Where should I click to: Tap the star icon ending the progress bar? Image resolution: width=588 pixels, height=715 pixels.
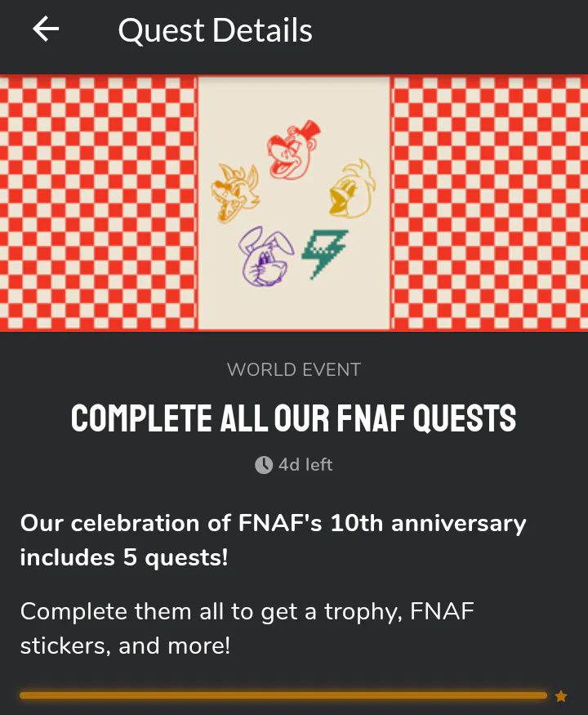coord(561,696)
